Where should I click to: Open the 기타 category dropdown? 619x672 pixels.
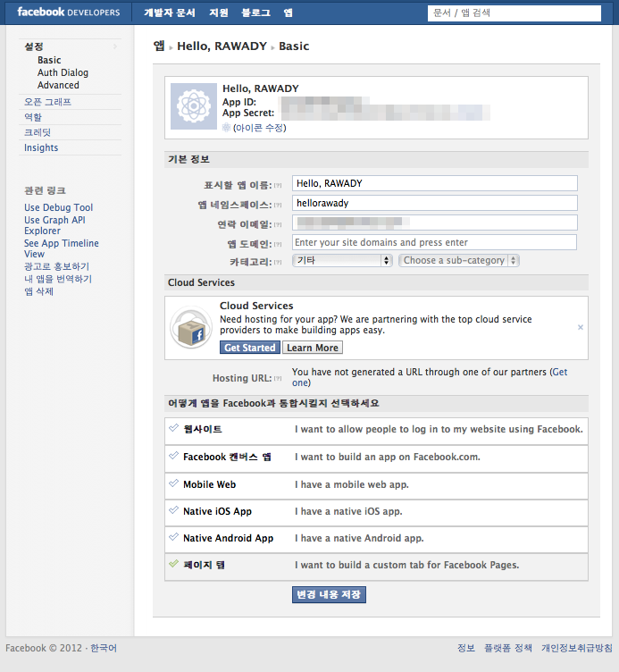(342, 261)
